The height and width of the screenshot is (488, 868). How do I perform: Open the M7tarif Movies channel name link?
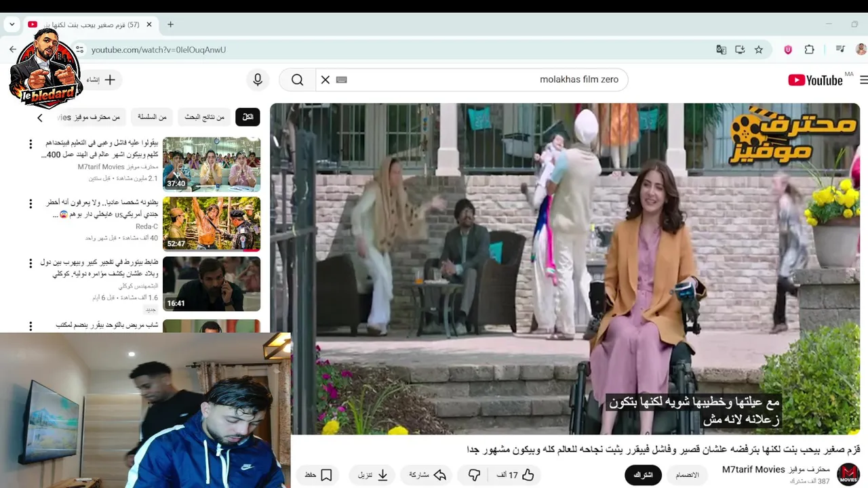coord(776,470)
